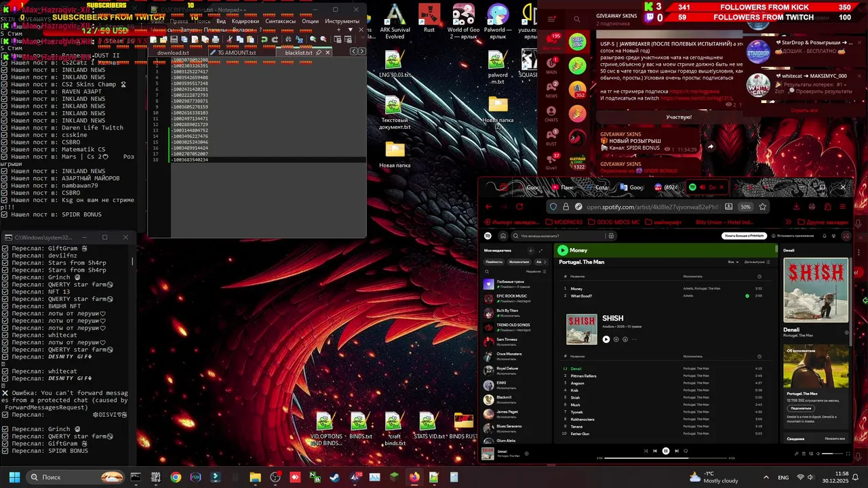Select Palworld desktop shortcut
The height and width of the screenshot is (488, 868).
point(498,20)
